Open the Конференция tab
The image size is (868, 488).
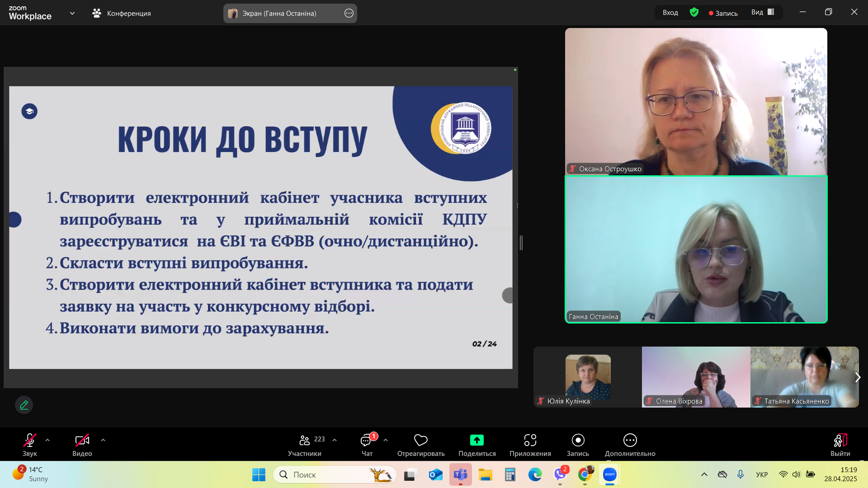(x=121, y=13)
